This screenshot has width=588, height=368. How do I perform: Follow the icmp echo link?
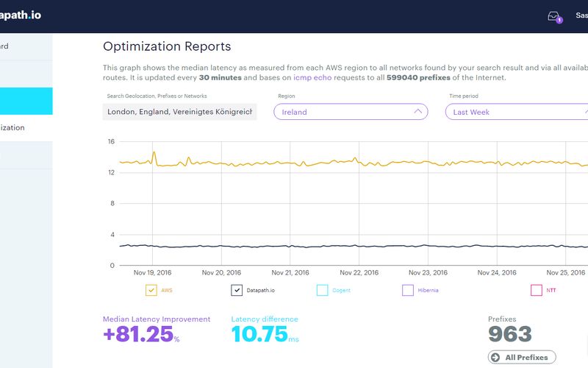click(x=312, y=77)
